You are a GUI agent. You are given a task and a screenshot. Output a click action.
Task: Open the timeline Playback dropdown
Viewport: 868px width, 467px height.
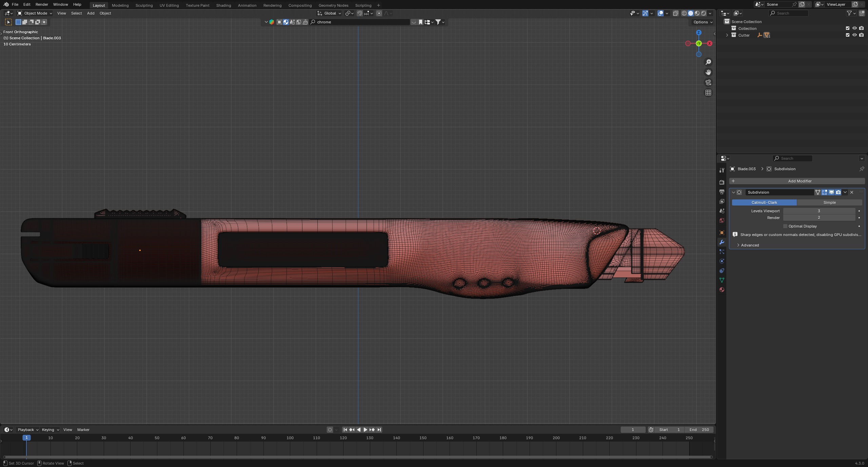(x=28, y=430)
